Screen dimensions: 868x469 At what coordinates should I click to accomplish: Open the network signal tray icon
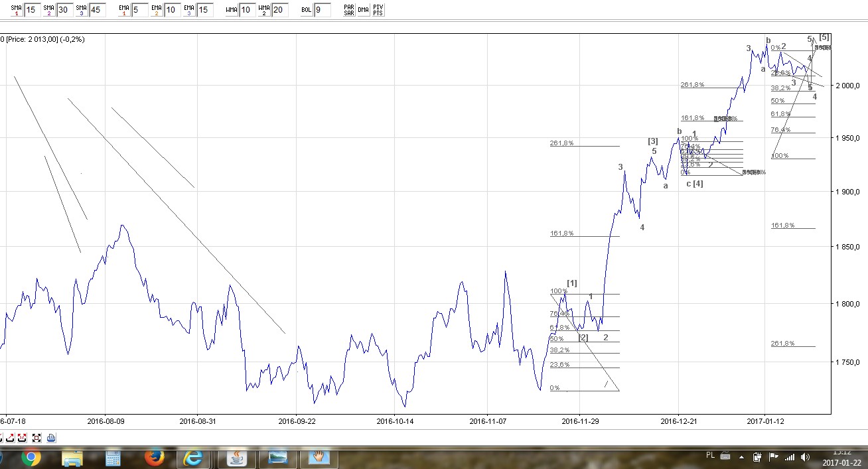[789, 456]
